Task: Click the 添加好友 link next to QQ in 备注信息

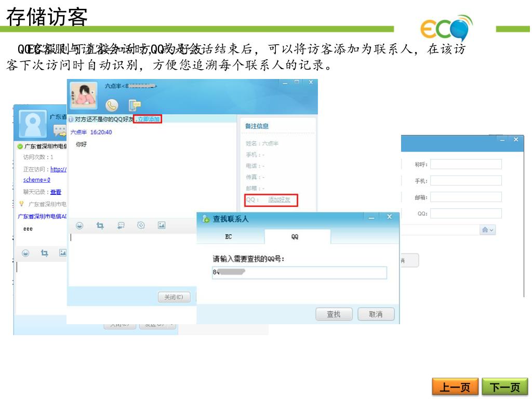Action: click(279, 200)
